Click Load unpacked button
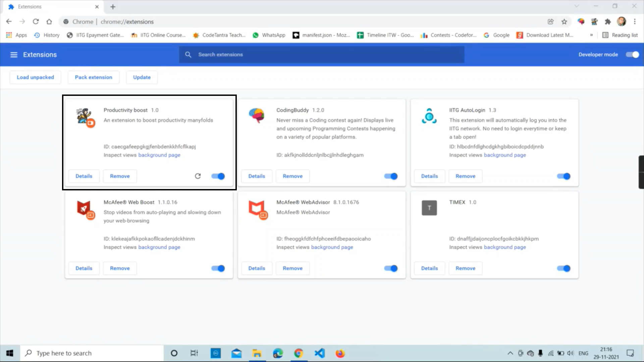This screenshot has height=362, width=644. pos(35,77)
